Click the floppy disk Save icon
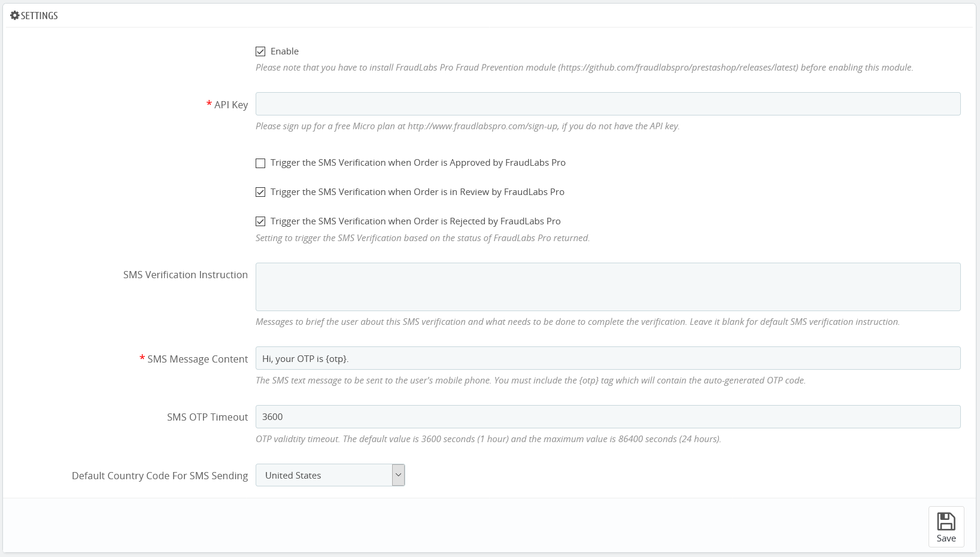980x557 pixels. [x=946, y=521]
